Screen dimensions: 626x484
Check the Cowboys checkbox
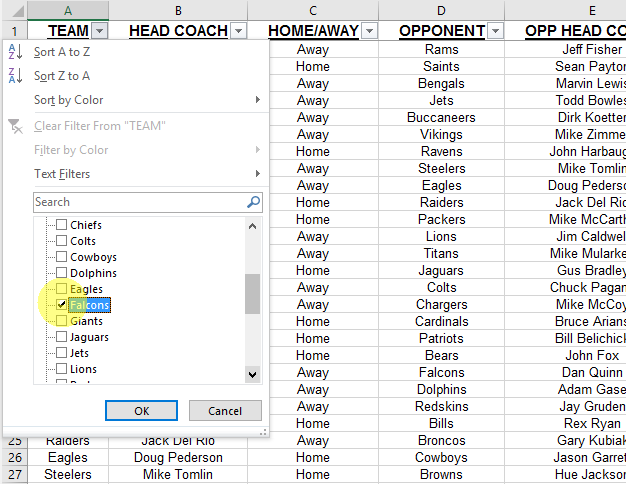point(61,257)
